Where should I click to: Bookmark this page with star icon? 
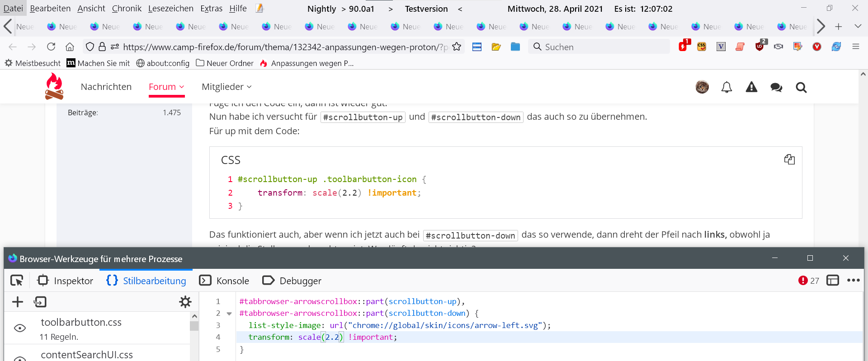[457, 47]
